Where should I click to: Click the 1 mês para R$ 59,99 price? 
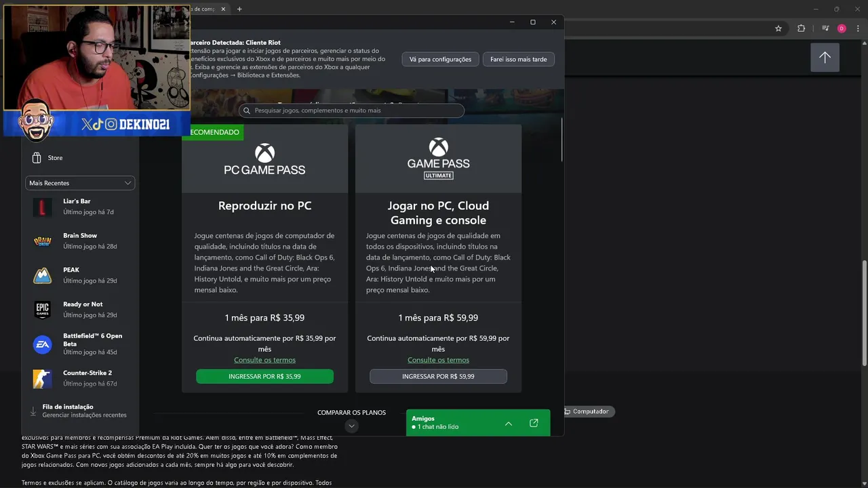point(438,318)
